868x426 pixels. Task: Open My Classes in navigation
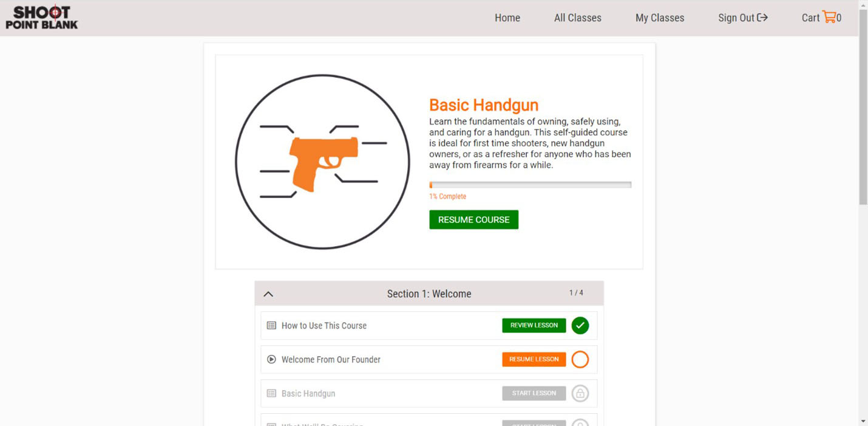point(659,18)
